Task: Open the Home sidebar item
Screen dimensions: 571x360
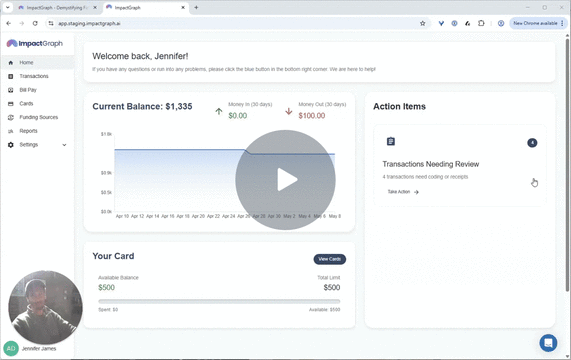Action: pyautogui.click(x=38, y=63)
